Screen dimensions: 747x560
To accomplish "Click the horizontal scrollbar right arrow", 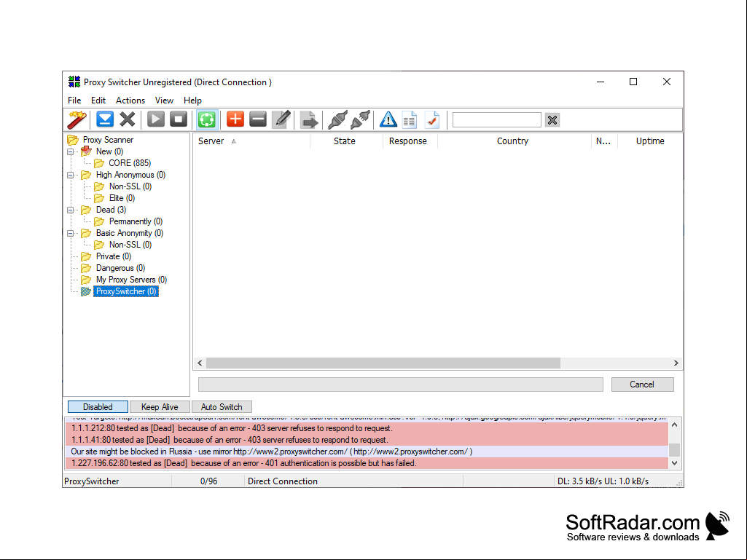I will coord(676,363).
